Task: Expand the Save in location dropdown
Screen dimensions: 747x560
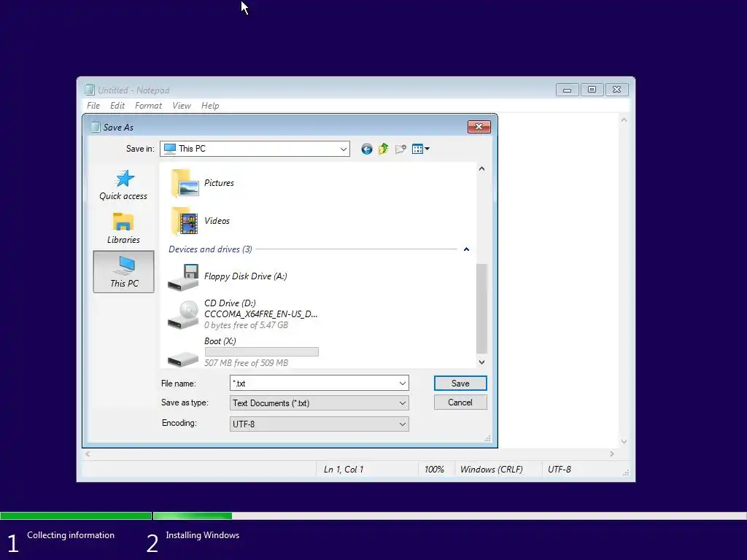Action: point(343,149)
